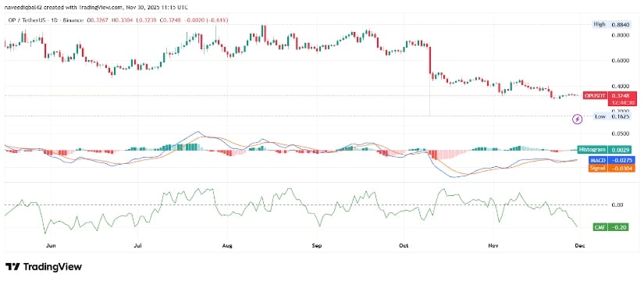This screenshot has height=281, width=644.
Task: Click the Sep label on time axis
Action: [316, 246]
